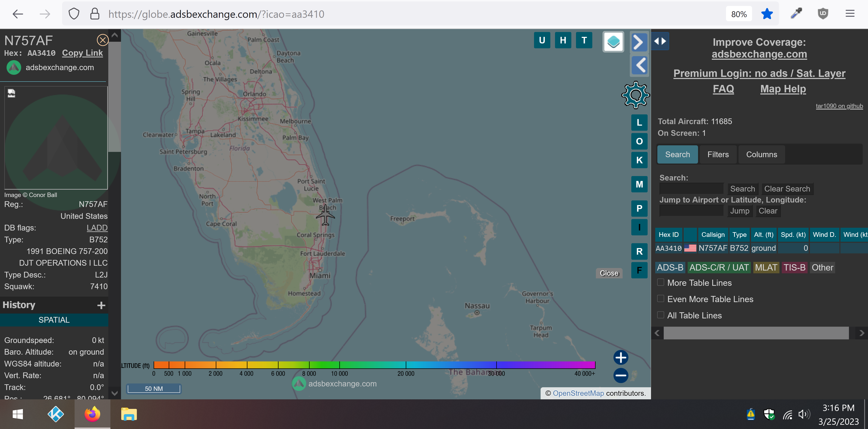Toggle the L labels button
868x429 pixels.
point(639,123)
